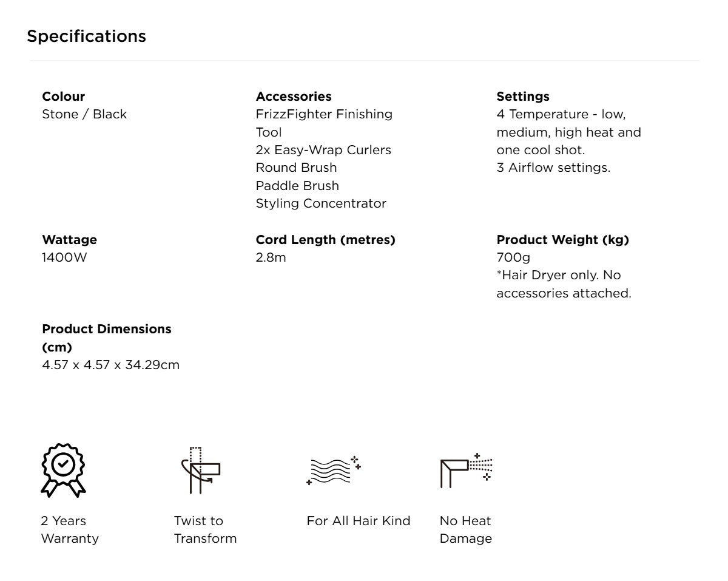This screenshot has width=728, height=581.
Task: Click the Settings spec heading
Action: 522,97
